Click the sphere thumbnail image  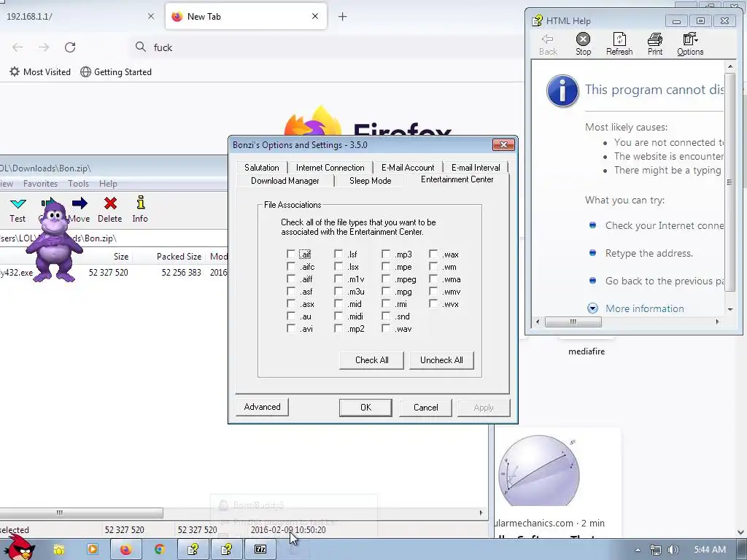tap(539, 470)
